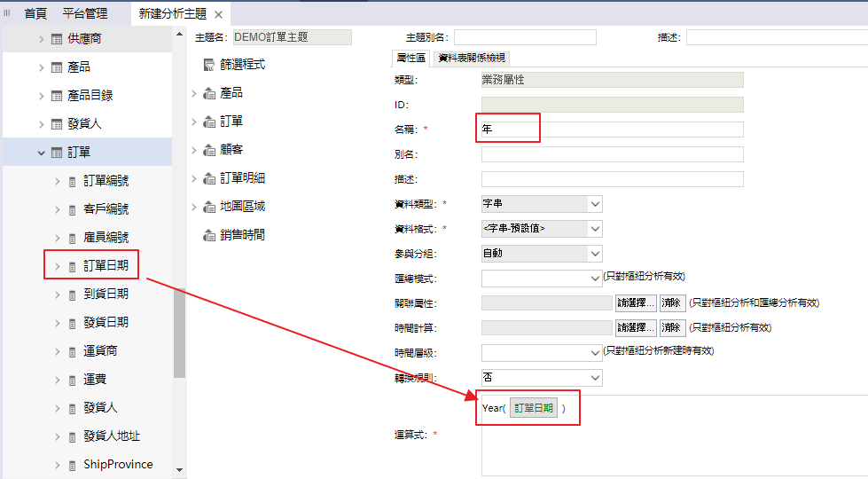Click the tree panel scroll-down arrow
Viewport: 868px width, 479px height.
point(179,469)
